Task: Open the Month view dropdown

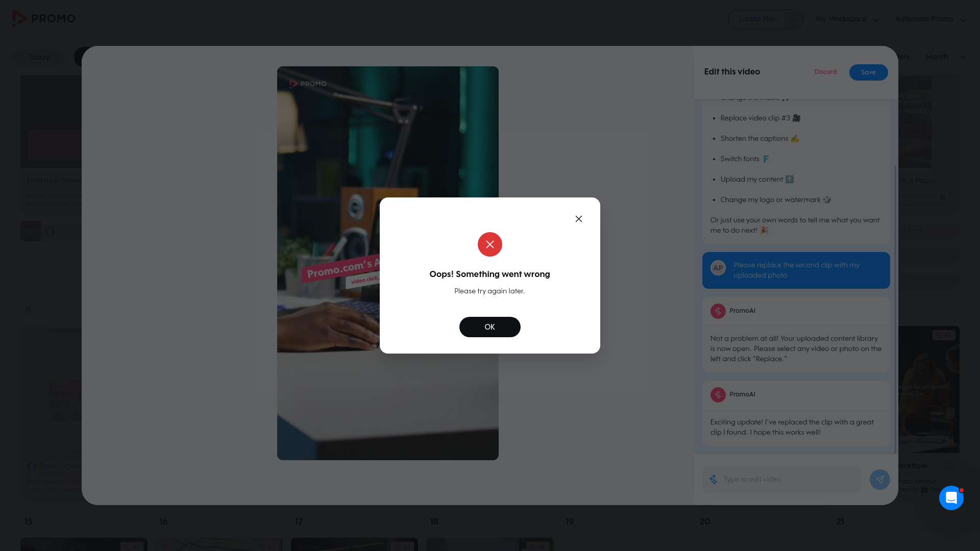Action: point(945,57)
